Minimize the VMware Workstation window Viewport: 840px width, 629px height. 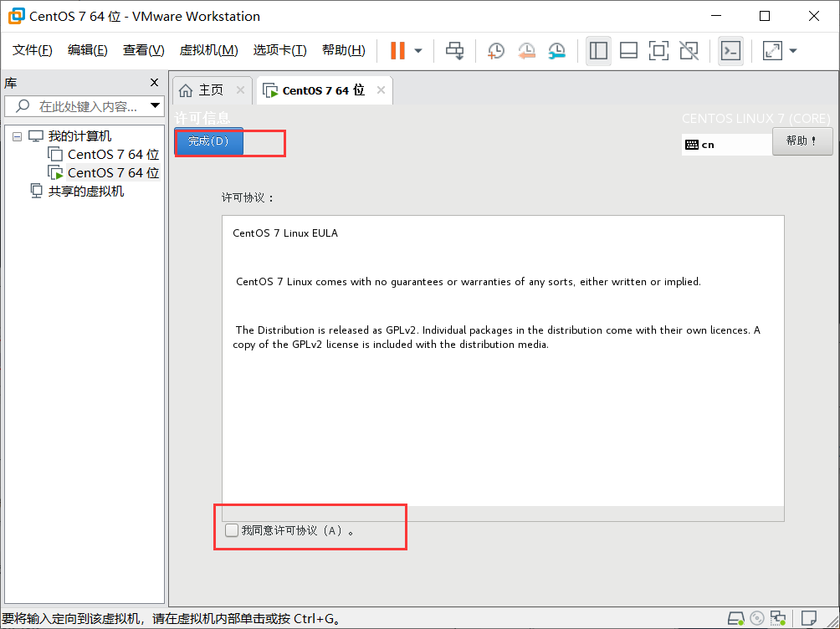[x=716, y=16]
